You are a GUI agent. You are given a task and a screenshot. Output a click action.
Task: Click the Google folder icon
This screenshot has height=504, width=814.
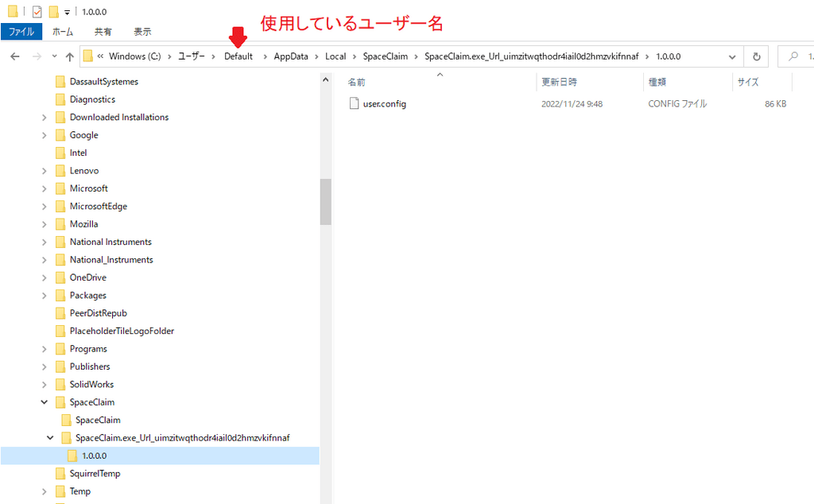point(60,135)
